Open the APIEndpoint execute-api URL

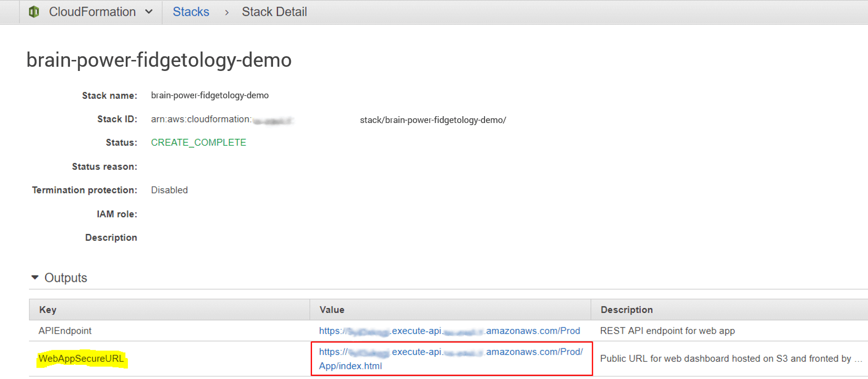pyautogui.click(x=449, y=331)
